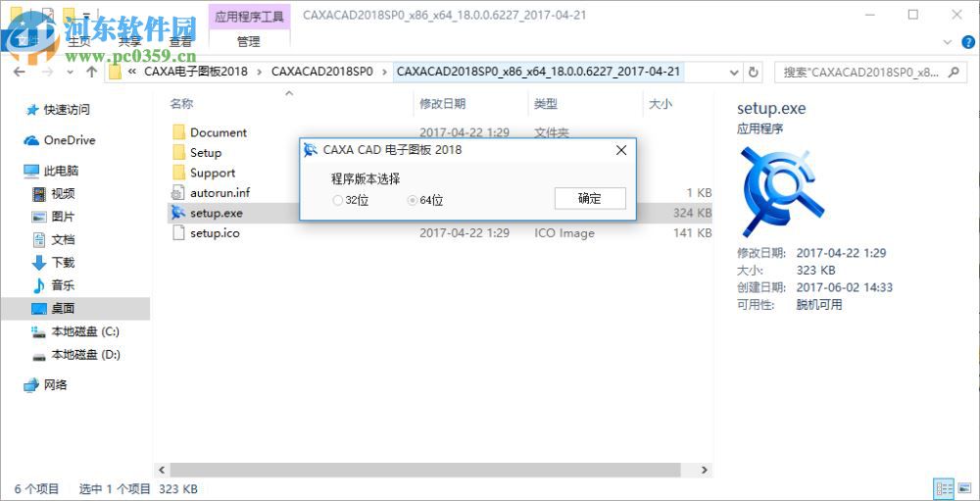The image size is (980, 501).
Task: Open the 查看 ribbon tab
Action: click(x=180, y=42)
